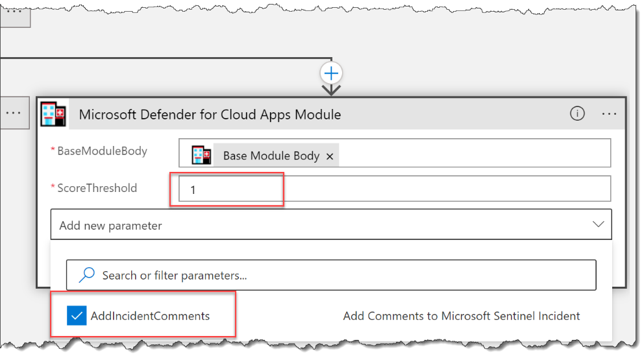The image size is (644, 360).
Task: Remove the Base Module Body token
Action: [330, 156]
